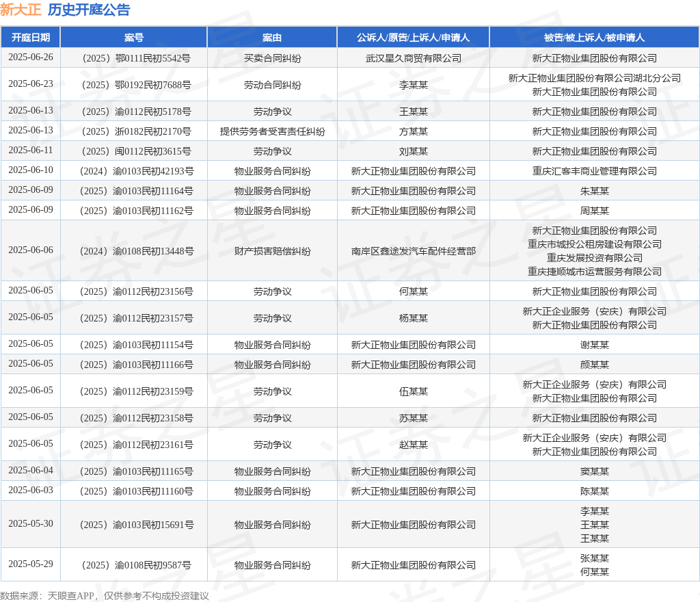Click defendant 新大正物业集团股份有限公司湖北分公司

tap(595, 78)
